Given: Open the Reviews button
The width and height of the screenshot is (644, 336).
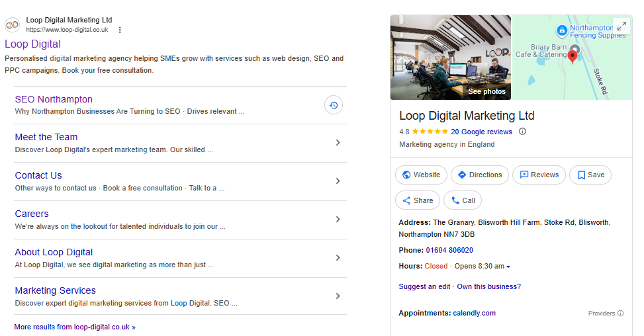Looking at the screenshot, I should pyautogui.click(x=539, y=175).
